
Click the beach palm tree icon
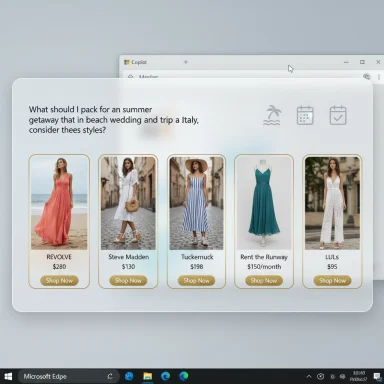[272, 115]
